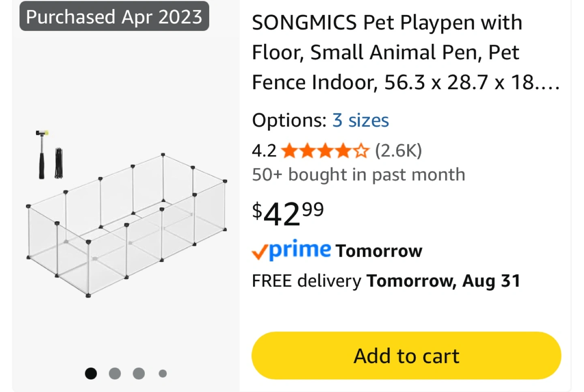The height and width of the screenshot is (392, 584).
Task: Add the SONGMICS playpen to cart
Action: click(x=406, y=356)
